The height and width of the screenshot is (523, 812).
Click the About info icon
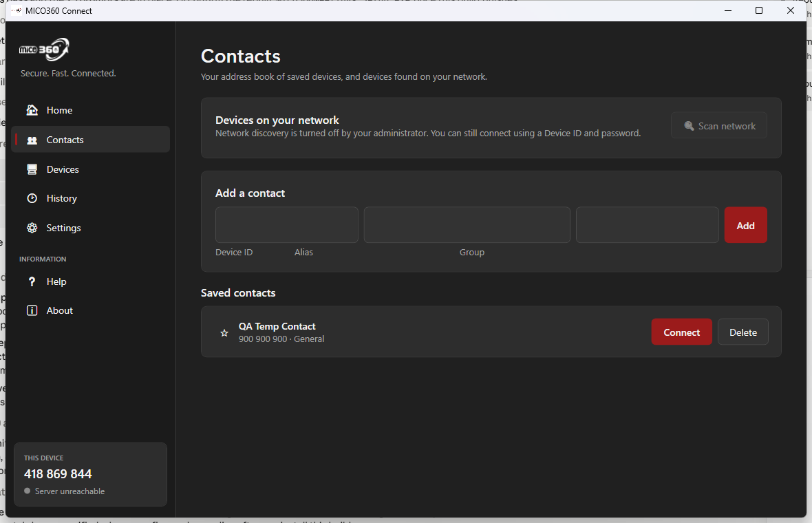pyautogui.click(x=32, y=310)
